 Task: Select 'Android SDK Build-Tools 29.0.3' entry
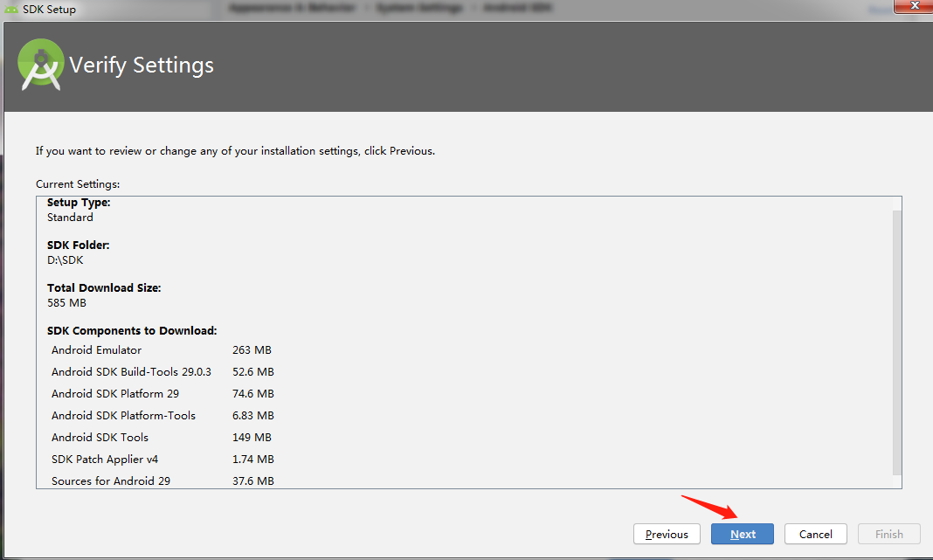(131, 372)
